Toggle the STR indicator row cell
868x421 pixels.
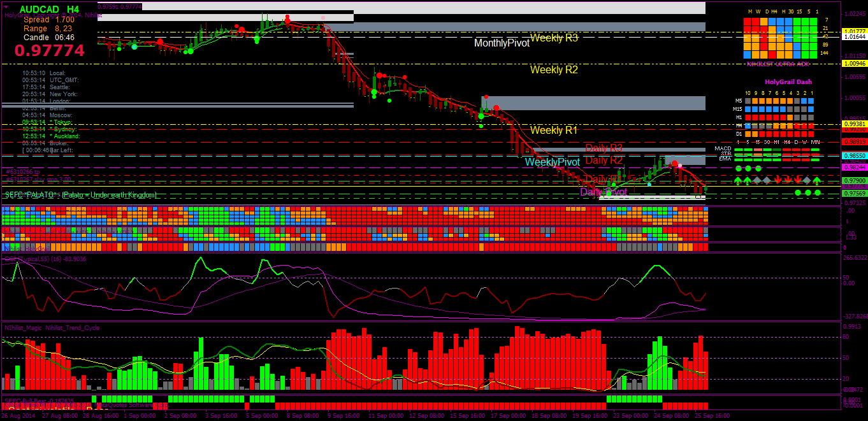(738, 154)
